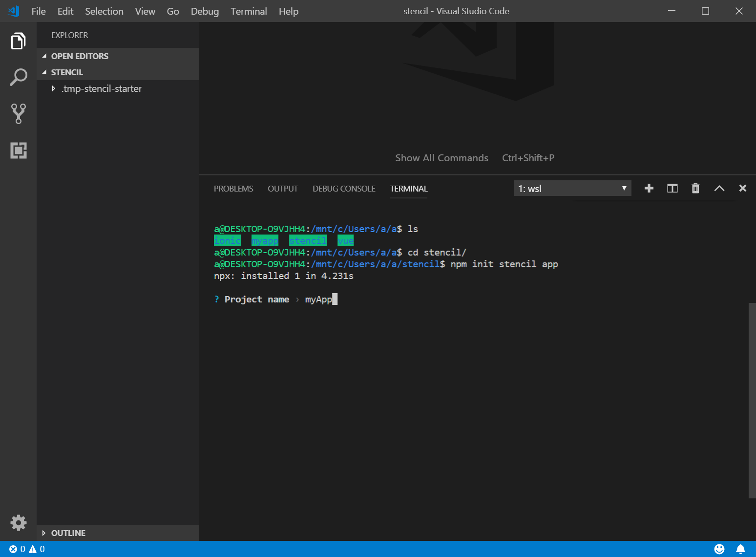
Task: Click the terminal vertical scrollbar
Action: click(x=752, y=401)
